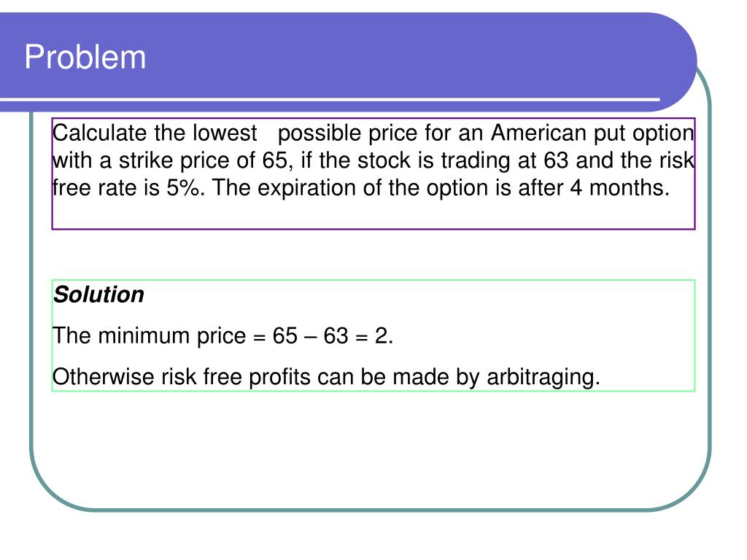Viewport: 747px width, 560px height.
Task: Click the sentence starting with "Otherwise risk free profits"
Action: tap(326, 377)
